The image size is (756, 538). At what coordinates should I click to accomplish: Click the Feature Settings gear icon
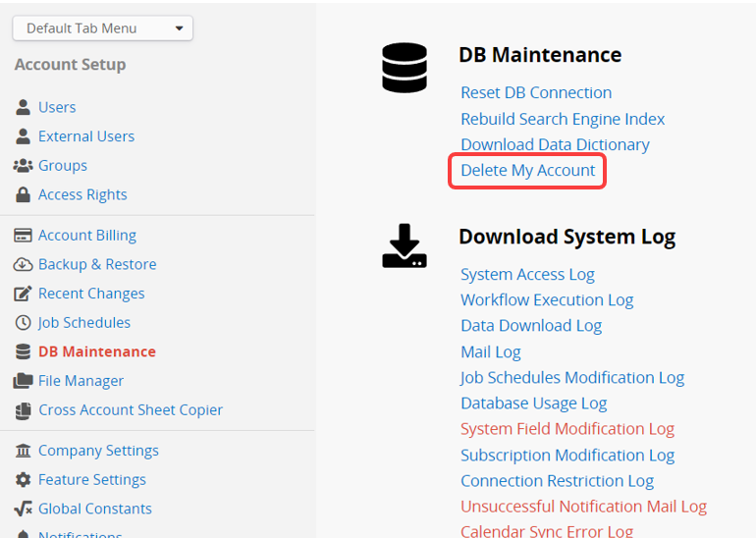(x=23, y=480)
